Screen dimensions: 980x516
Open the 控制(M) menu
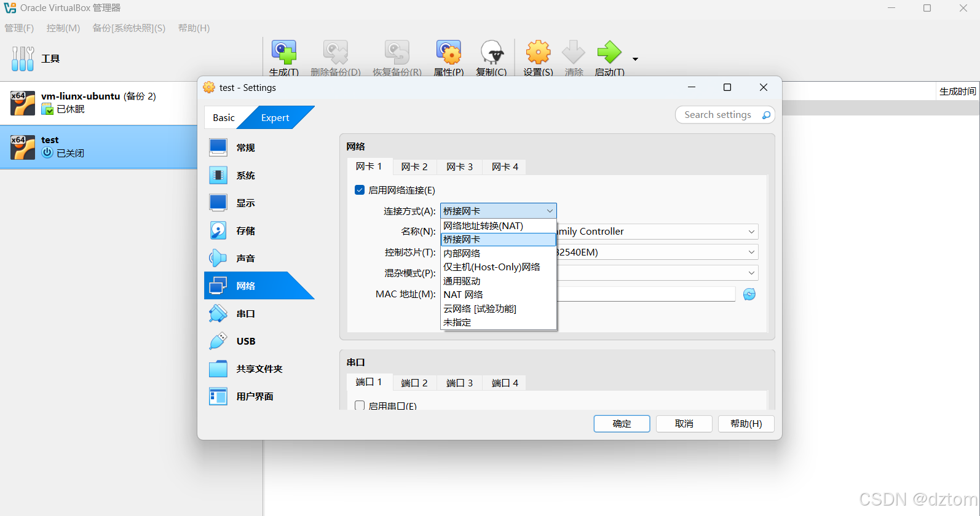pyautogui.click(x=63, y=28)
